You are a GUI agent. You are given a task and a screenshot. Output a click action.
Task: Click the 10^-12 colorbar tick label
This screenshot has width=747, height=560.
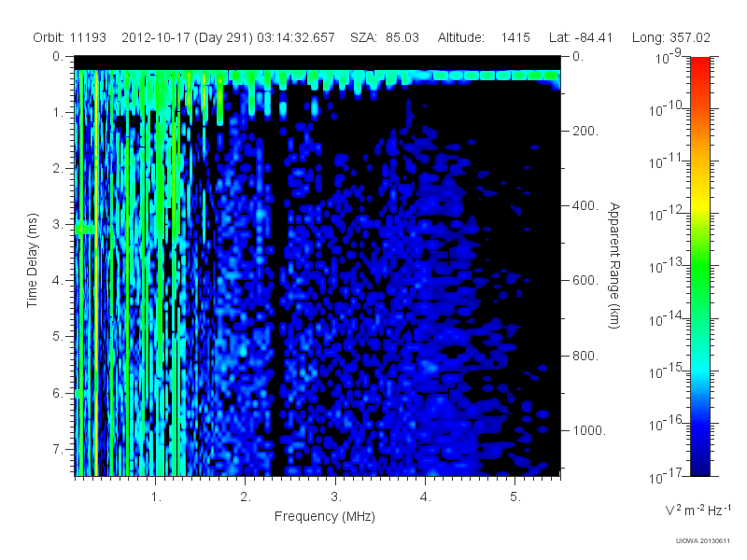(667, 214)
